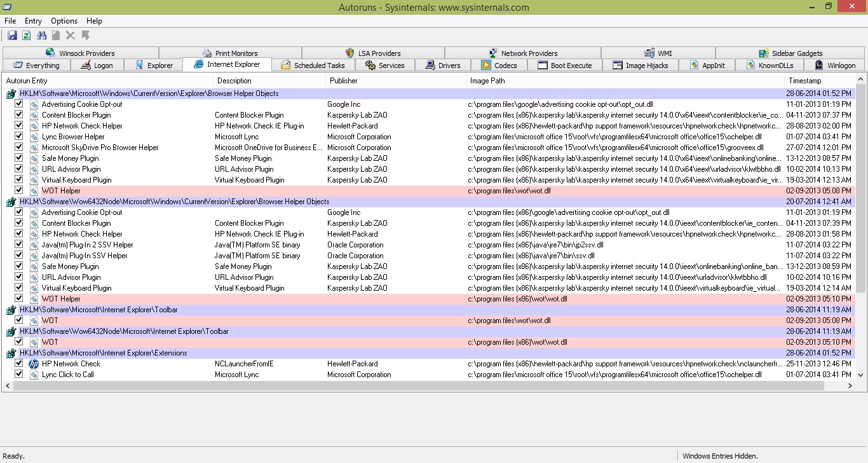Uncheck Java(tm) Plug-In 2 SSV Helper

[19, 244]
